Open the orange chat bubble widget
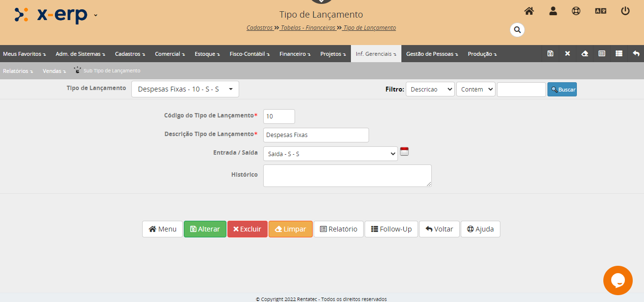Screen dimensions: 644x302 pyautogui.click(x=618, y=280)
